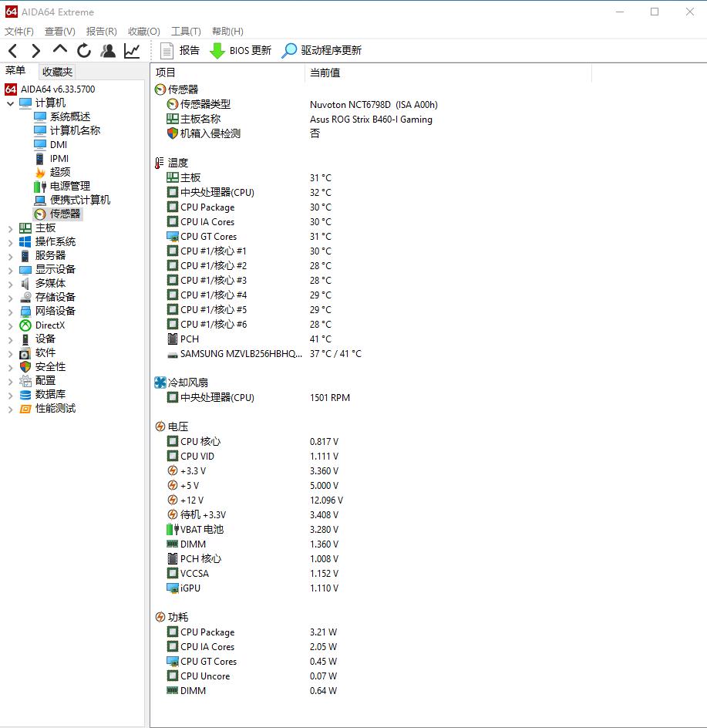Collapse the 计算机 tree node
707x728 pixels.
[x=10, y=103]
